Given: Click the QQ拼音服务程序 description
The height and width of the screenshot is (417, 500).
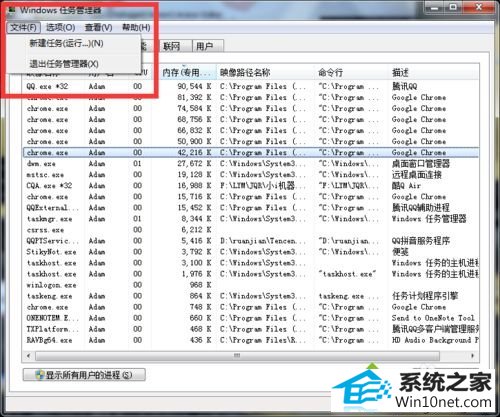Looking at the screenshot, I should [x=421, y=241].
